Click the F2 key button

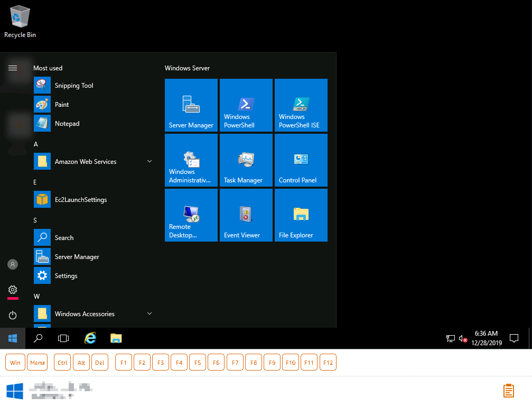point(142,363)
